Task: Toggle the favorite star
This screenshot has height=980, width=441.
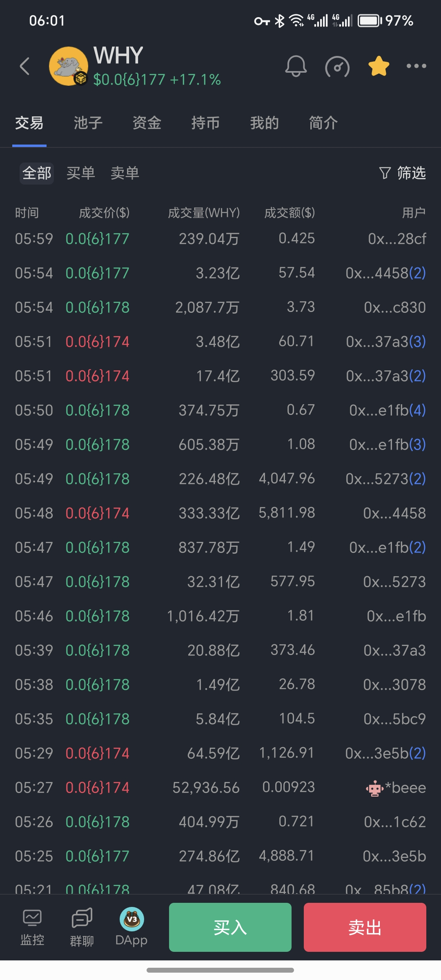Action: coord(379,66)
